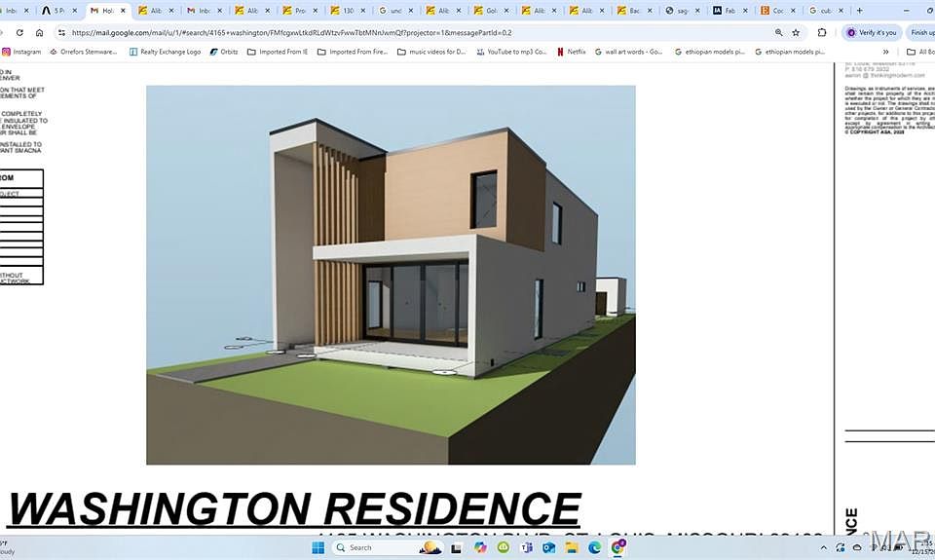Screen dimensions: 935x560
Task: Open the Orrefors Stemware bookmark
Action: (x=84, y=52)
